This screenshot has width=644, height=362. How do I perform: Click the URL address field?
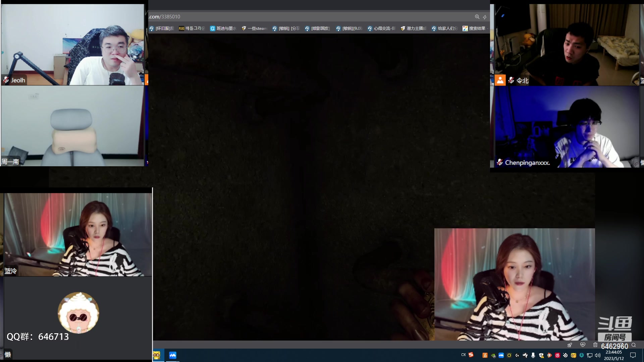302,17
